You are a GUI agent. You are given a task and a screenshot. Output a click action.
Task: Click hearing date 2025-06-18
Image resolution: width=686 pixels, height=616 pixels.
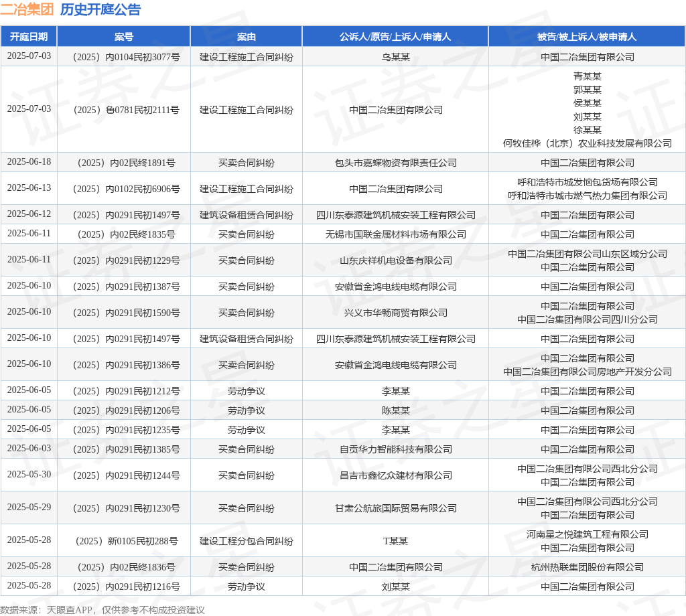[29, 162]
